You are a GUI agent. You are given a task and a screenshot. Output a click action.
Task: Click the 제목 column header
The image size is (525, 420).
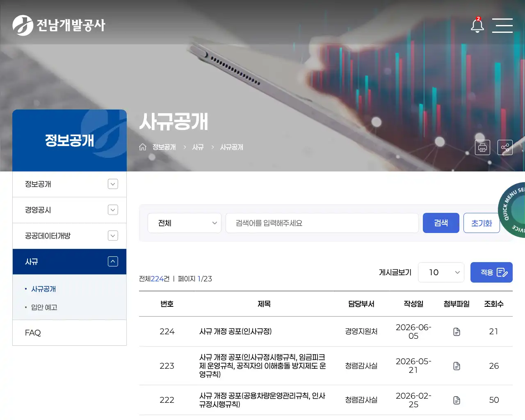(264, 304)
